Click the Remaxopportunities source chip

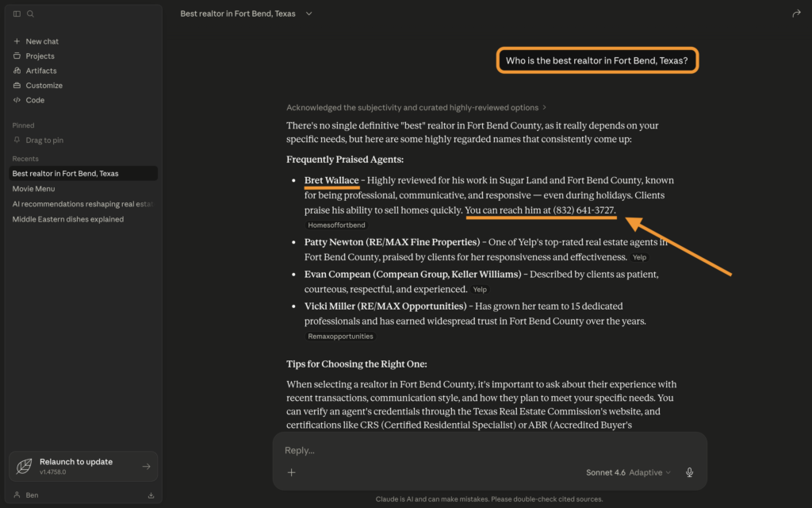tap(340, 336)
